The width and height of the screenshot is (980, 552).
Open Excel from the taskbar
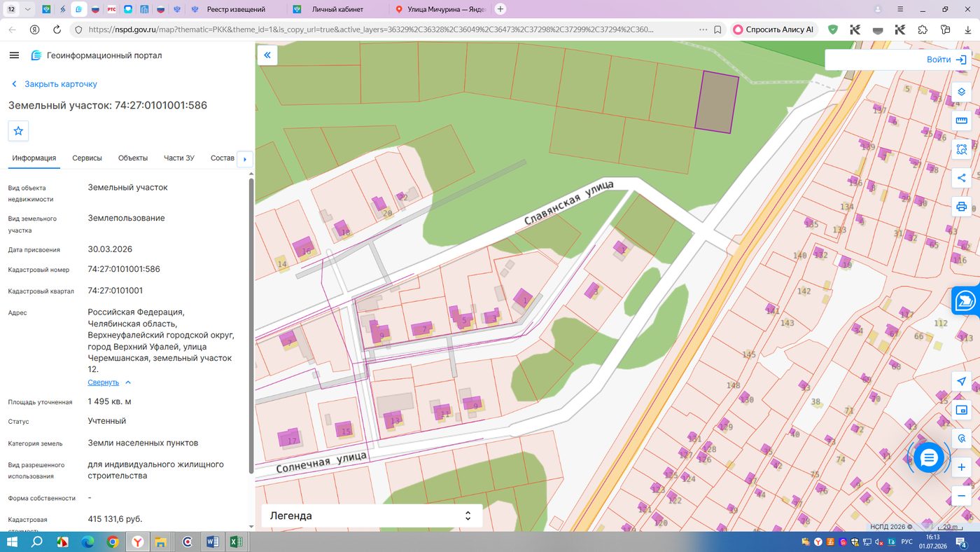pyautogui.click(x=237, y=541)
